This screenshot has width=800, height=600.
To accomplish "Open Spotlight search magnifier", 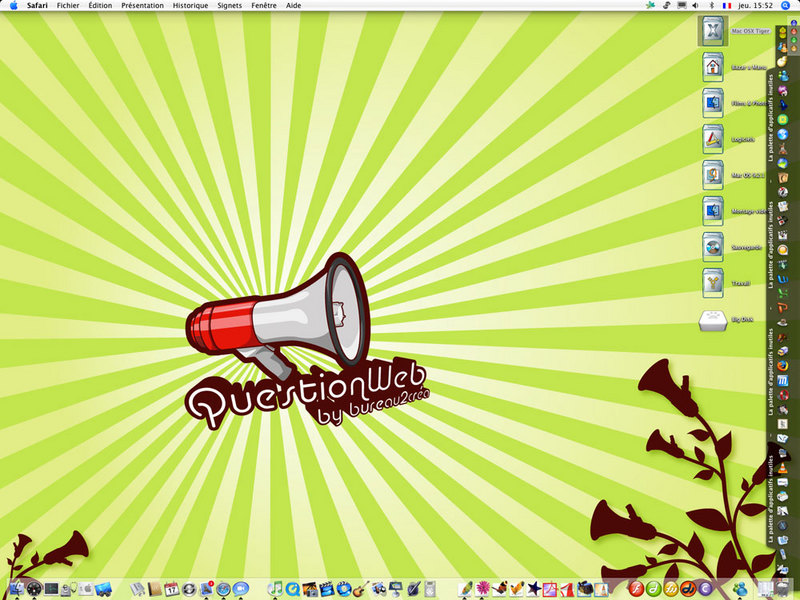I will 785,6.
